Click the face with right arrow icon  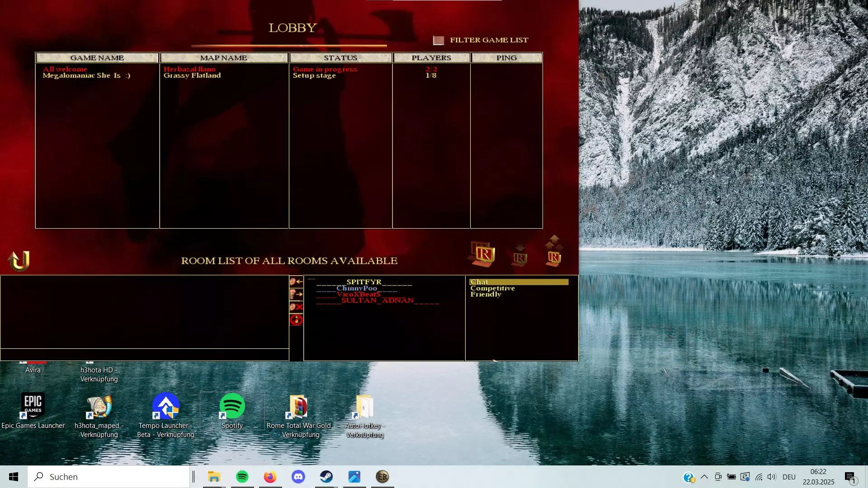pyautogui.click(x=296, y=295)
